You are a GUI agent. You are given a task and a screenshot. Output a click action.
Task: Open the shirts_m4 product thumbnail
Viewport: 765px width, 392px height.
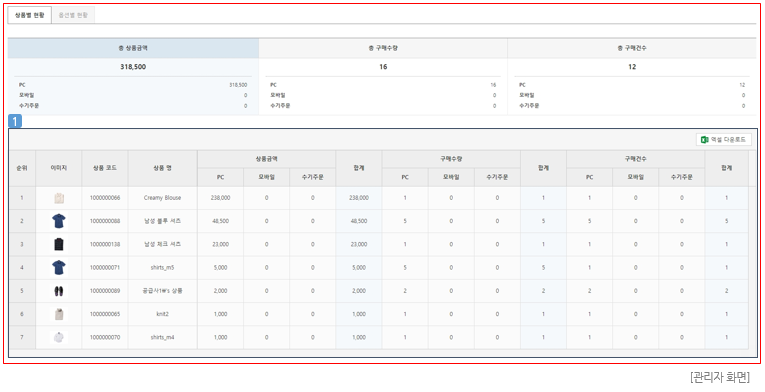coord(59,337)
